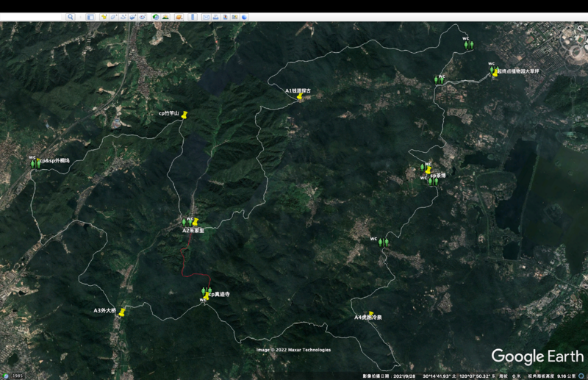The height and width of the screenshot is (380, 588).
Task: Click the search magnifier button in toolbar
Action: pyautogui.click(x=71, y=16)
